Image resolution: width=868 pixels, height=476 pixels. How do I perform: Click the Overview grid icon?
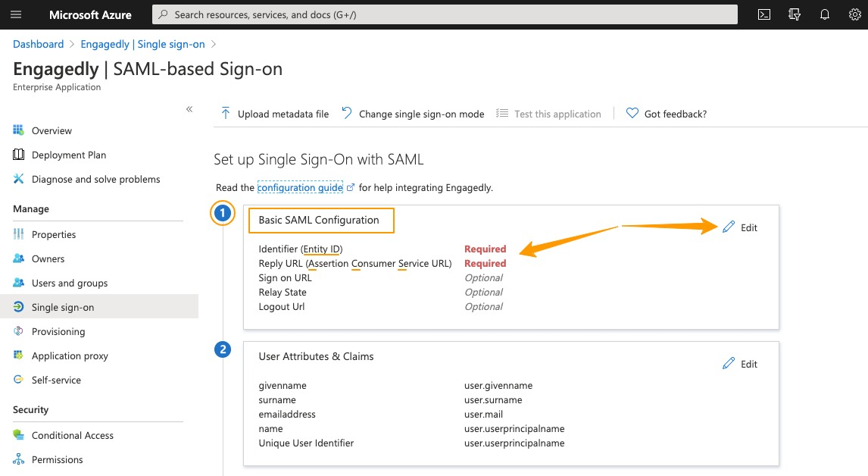(18, 130)
